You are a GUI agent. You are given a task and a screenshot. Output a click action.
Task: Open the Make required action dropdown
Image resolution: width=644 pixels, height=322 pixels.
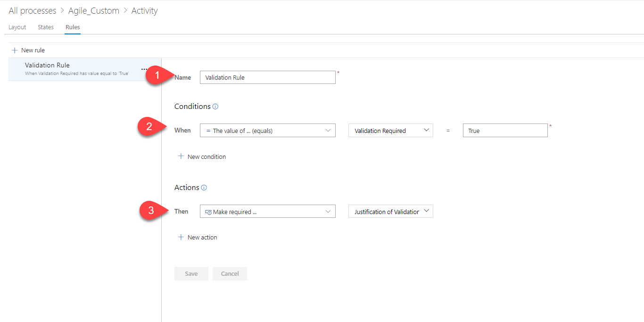pyautogui.click(x=328, y=212)
